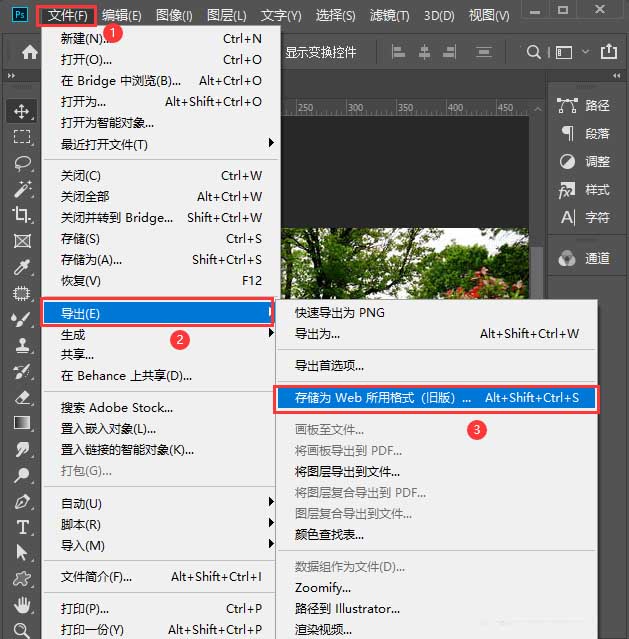Viewport: 629px width, 639px height.
Task: Select the Path Selection tool
Action: click(21, 553)
